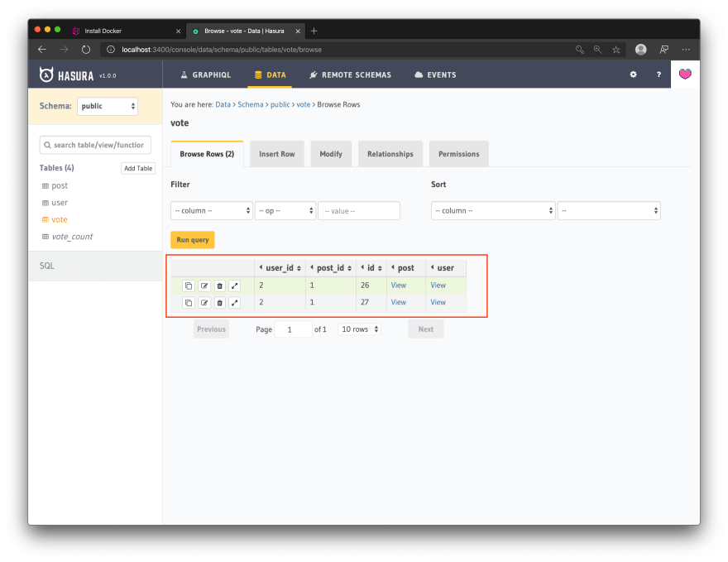Viewport: 728px width, 562px height.
Task: Clone the row with id 27
Action: pyautogui.click(x=189, y=302)
